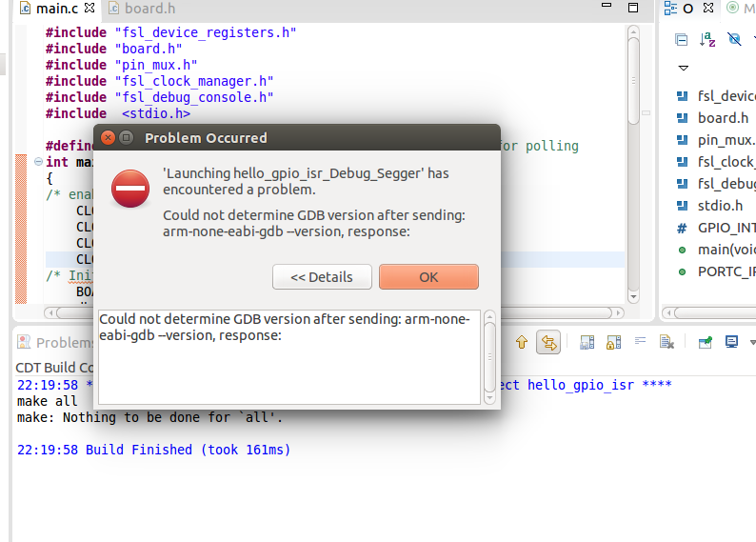Click the Display Selected Console icon
The height and width of the screenshot is (542, 756).
tap(731, 342)
